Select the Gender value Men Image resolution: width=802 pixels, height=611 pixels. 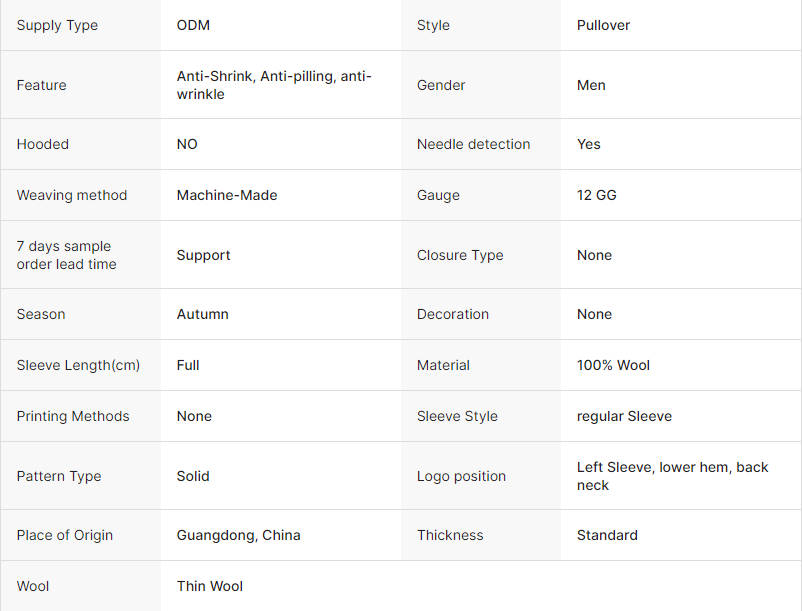click(591, 85)
